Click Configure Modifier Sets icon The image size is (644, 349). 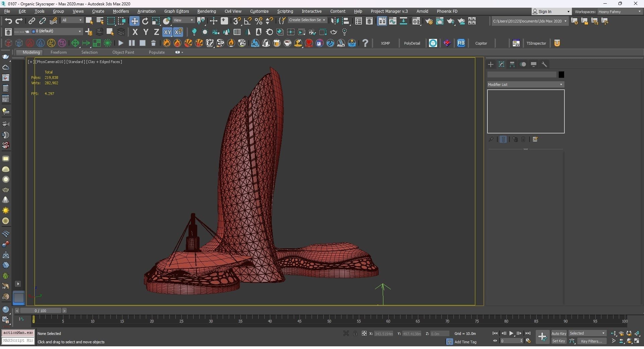tap(535, 139)
